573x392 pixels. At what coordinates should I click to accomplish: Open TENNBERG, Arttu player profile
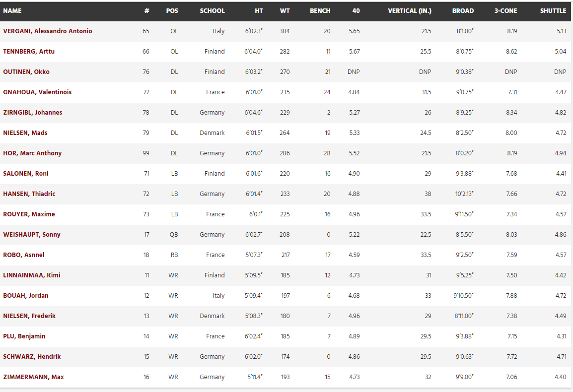click(x=29, y=52)
